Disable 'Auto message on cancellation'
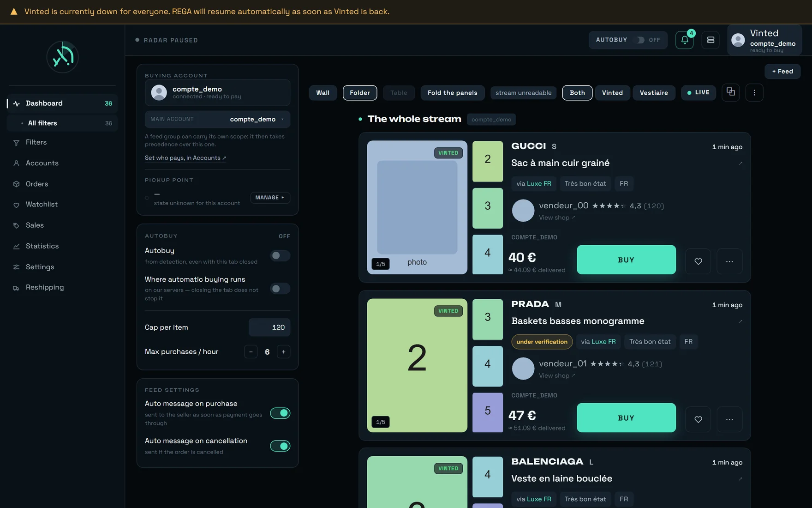The height and width of the screenshot is (508, 812). 280,446
